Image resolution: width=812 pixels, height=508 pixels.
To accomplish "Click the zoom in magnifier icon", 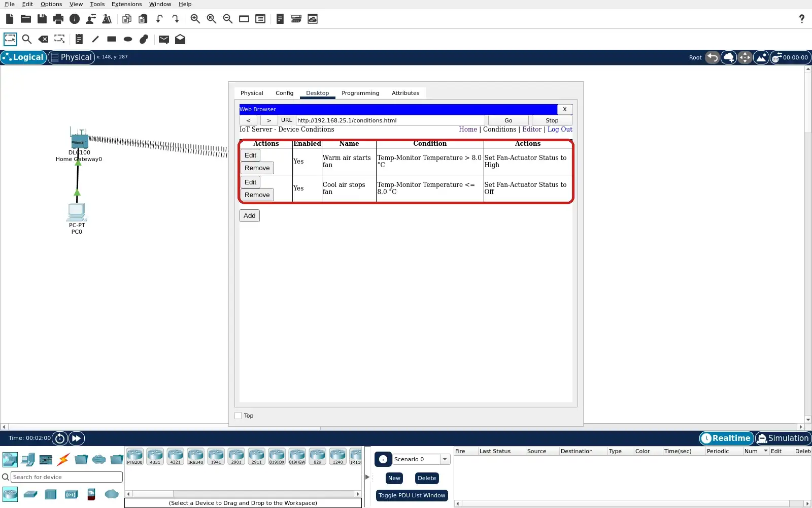I will [x=195, y=19].
